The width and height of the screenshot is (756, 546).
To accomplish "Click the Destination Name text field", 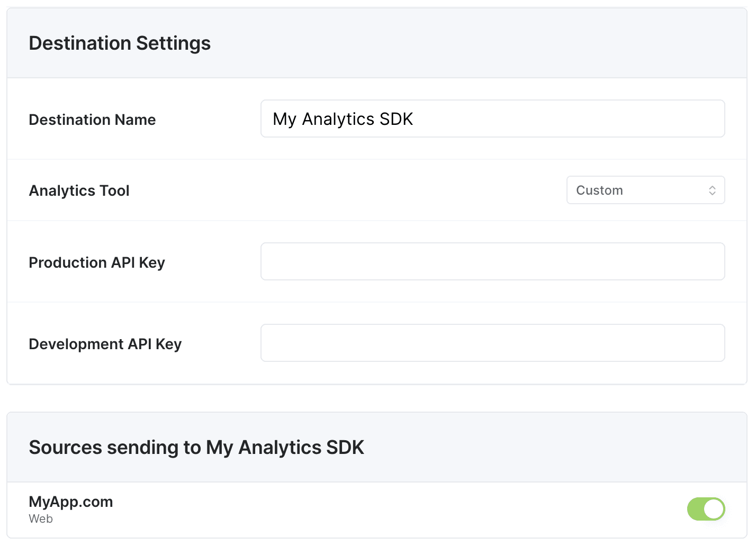I will click(492, 119).
